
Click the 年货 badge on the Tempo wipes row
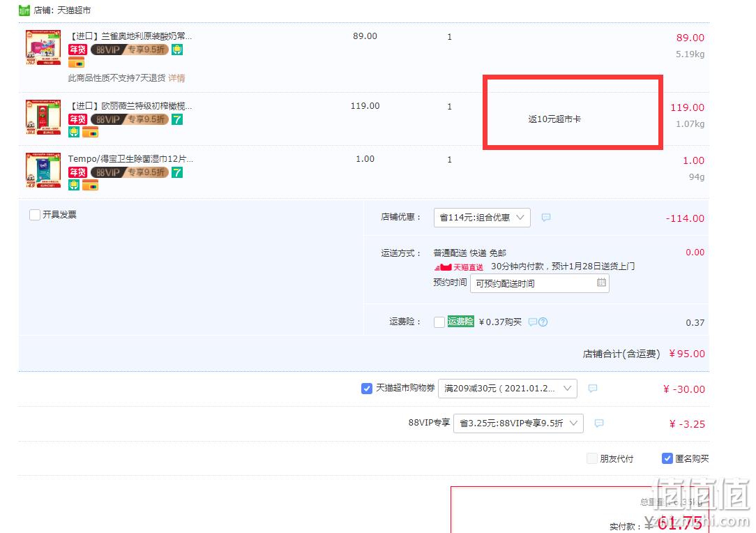77,172
